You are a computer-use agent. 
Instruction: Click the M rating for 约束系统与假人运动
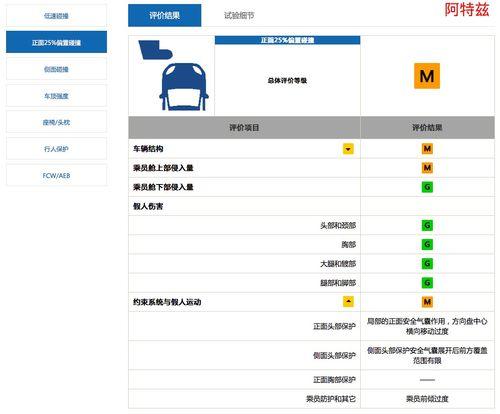coord(427,302)
